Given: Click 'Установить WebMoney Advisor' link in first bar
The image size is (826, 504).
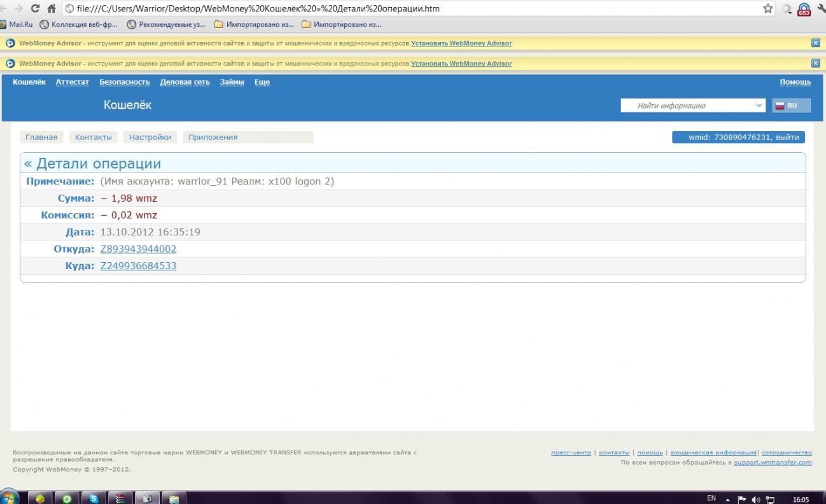Looking at the screenshot, I should 461,43.
